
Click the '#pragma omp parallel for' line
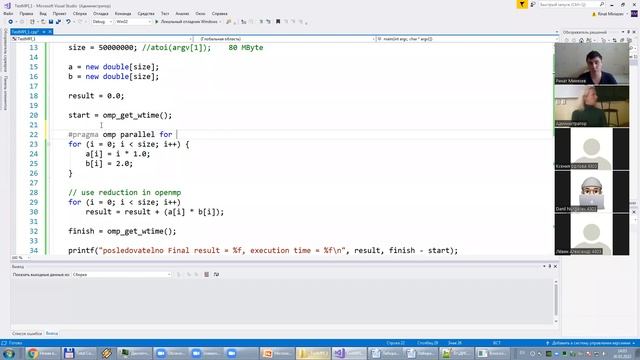click(120, 134)
